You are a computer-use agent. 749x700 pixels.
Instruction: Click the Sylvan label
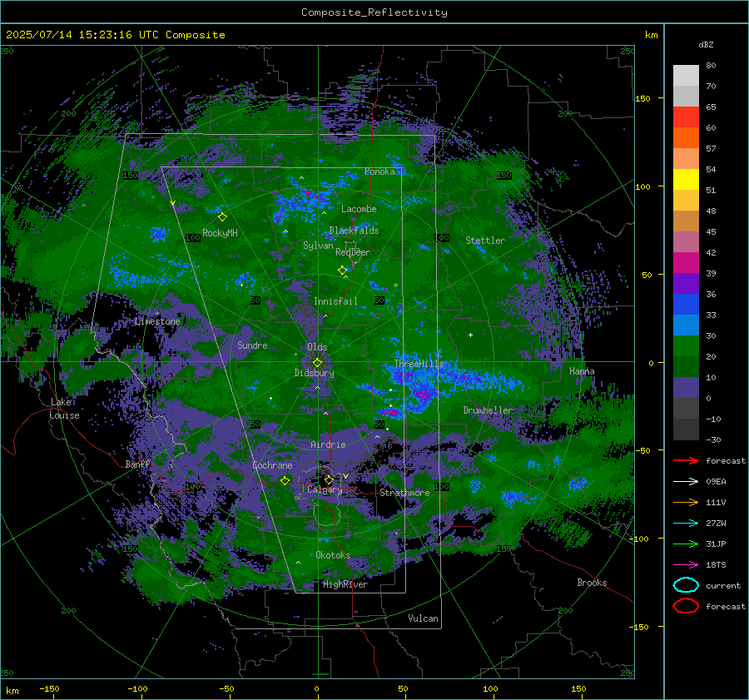(318, 246)
